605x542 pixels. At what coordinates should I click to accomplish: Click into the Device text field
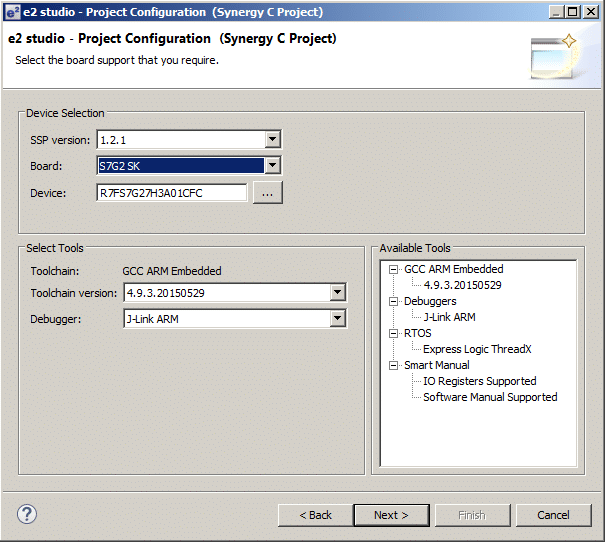[x=171, y=193]
